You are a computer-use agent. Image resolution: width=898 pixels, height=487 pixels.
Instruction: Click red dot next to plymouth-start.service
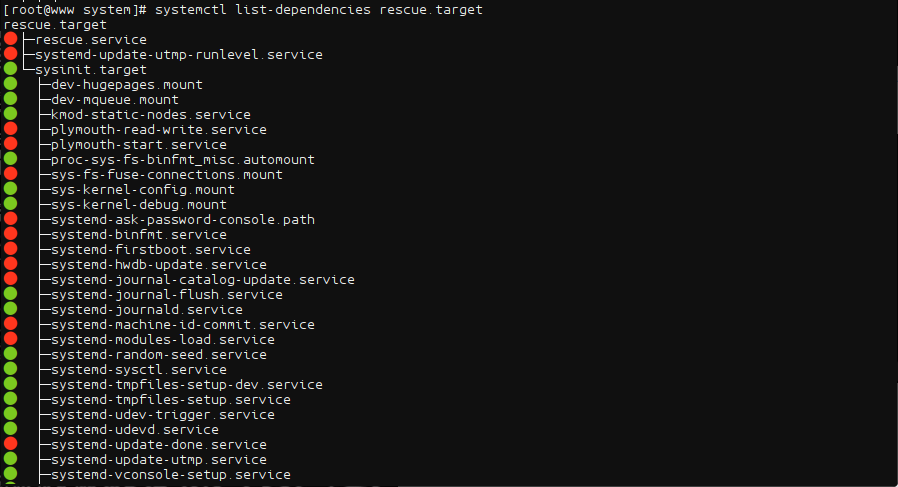tap(10, 144)
